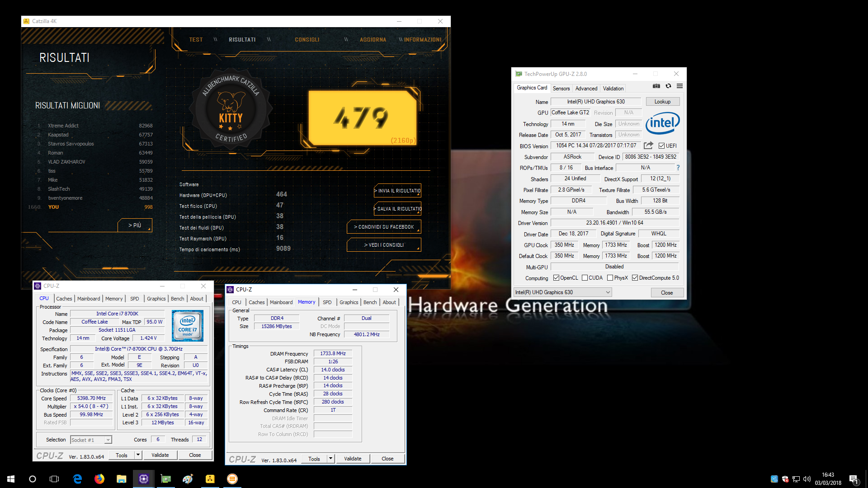Open the GPU-Z hamburger menu
This screenshot has width=868, height=488.
[x=679, y=86]
